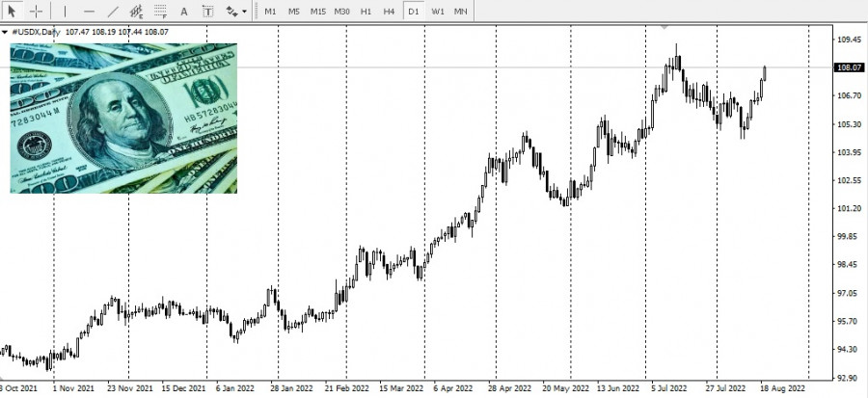
Task: Click the hundred dollar bills image
Action: pyautogui.click(x=123, y=119)
